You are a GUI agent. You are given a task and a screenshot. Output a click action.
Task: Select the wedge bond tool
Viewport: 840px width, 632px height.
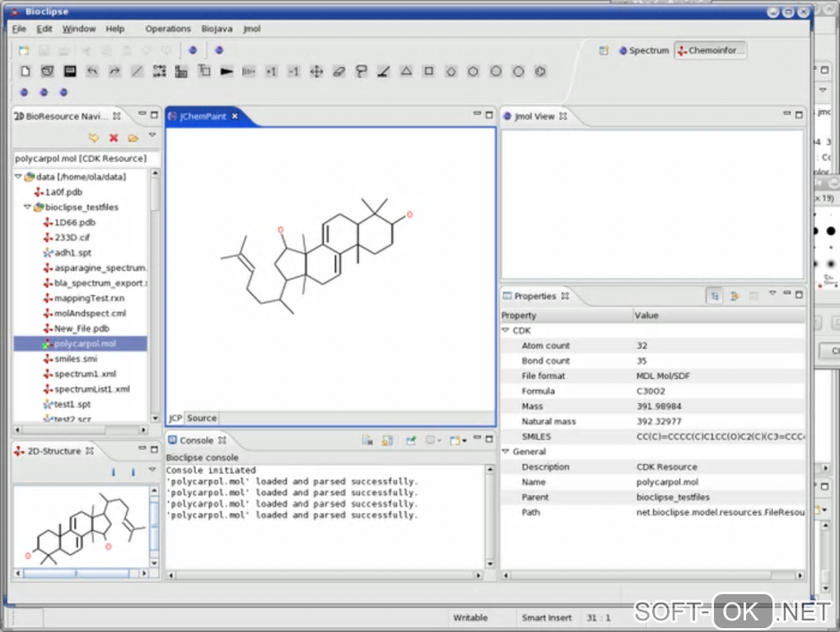coord(226,71)
